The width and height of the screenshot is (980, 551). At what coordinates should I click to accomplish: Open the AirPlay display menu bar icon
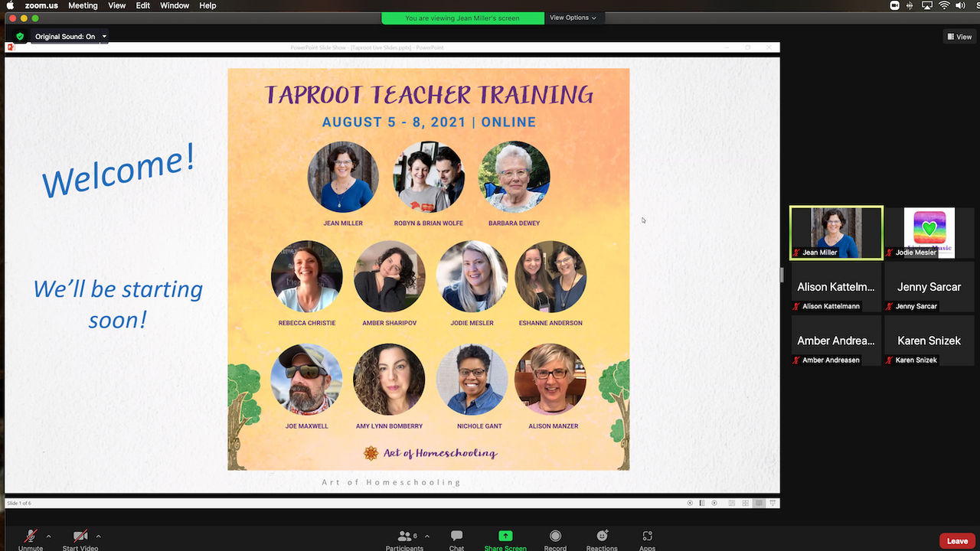point(928,5)
